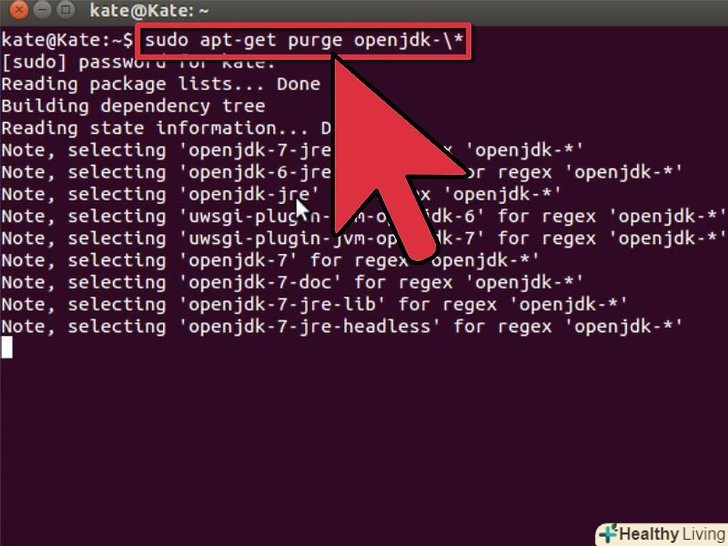728x546 pixels.
Task: Click the Healthy Living watermark text
Action: click(x=672, y=534)
